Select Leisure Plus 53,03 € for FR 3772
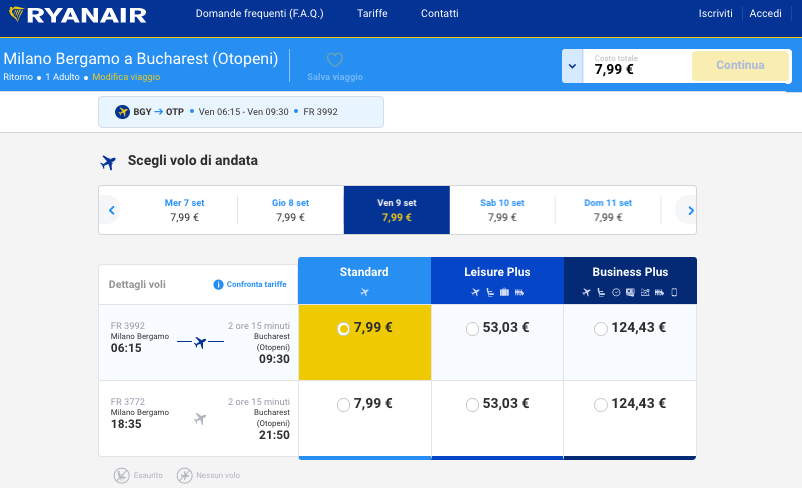Viewport: 802px width, 488px height. point(472,405)
